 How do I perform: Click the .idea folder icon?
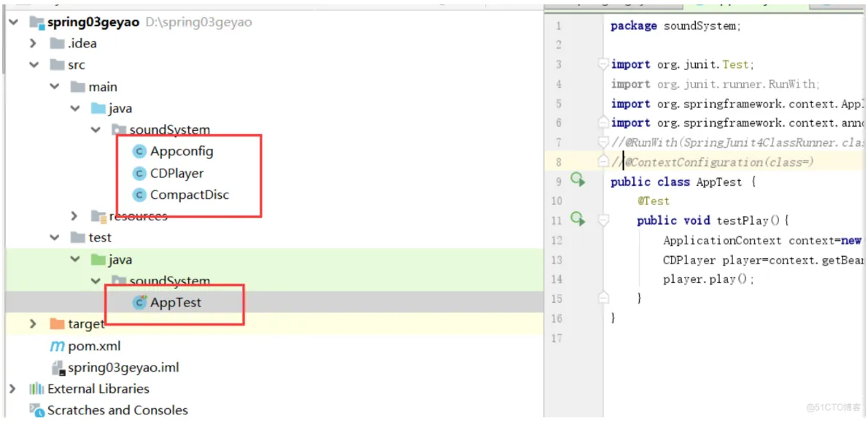tap(57, 43)
